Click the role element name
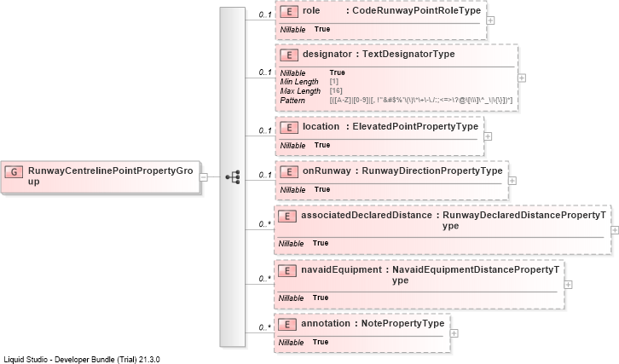The height and width of the screenshot is (364, 619). pyautogui.click(x=311, y=11)
